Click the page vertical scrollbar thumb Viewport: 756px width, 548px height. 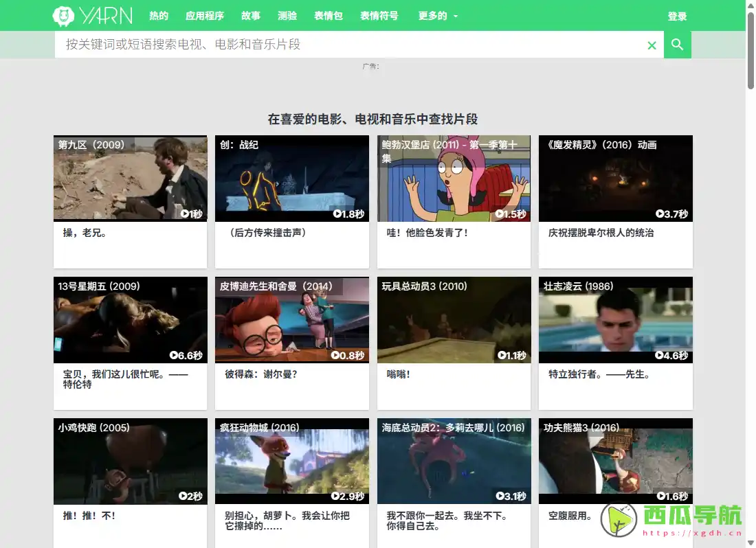pyautogui.click(x=751, y=51)
